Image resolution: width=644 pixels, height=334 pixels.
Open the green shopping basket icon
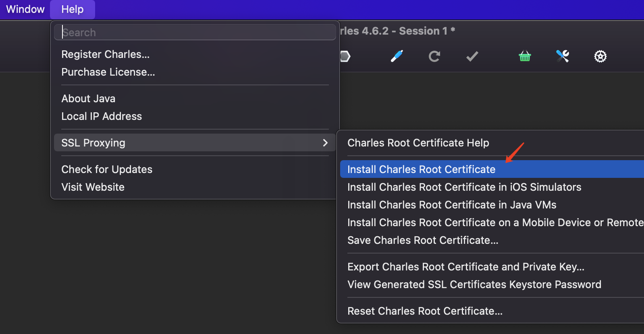click(525, 56)
